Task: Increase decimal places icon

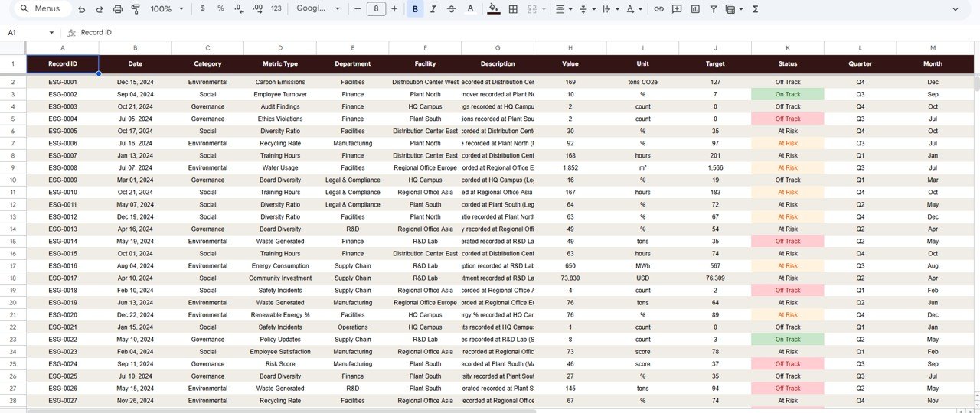Action: coord(257,9)
